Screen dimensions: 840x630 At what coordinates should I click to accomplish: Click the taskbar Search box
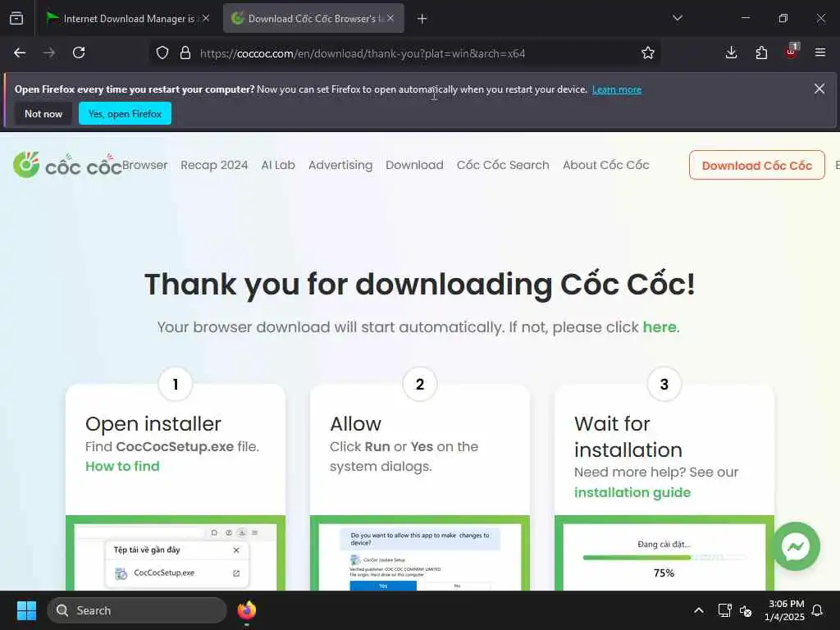click(137, 610)
